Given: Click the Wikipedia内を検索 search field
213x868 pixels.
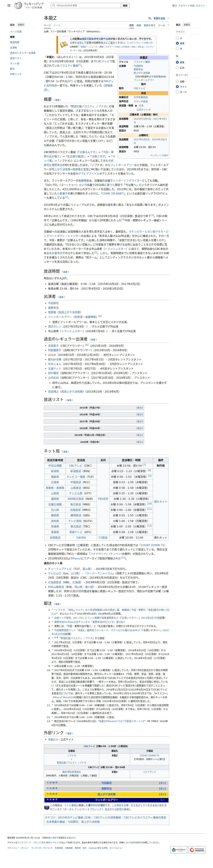Looking at the screenshot, I should pos(86,5).
